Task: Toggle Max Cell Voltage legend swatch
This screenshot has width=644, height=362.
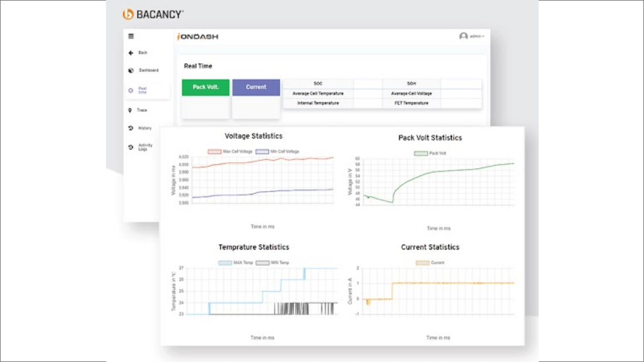Action: pos(214,152)
